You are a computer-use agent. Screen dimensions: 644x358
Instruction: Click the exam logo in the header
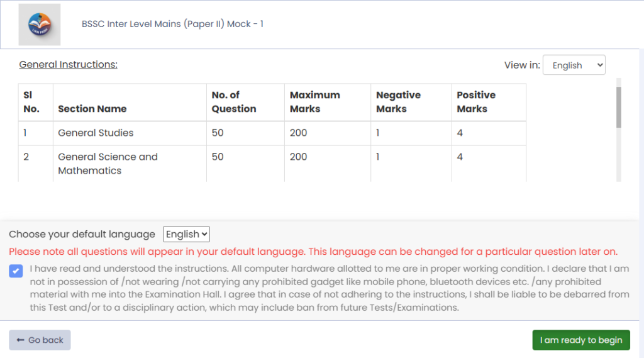pyautogui.click(x=40, y=25)
